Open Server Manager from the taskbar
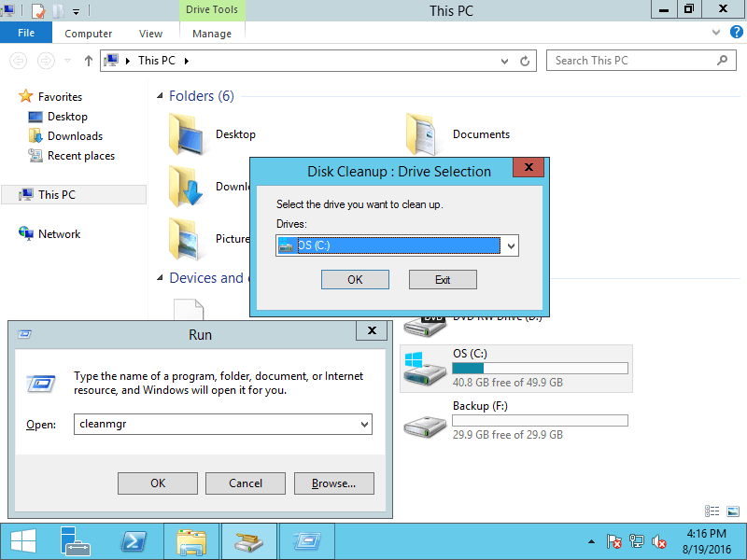747x560 pixels. pyautogui.click(x=77, y=541)
